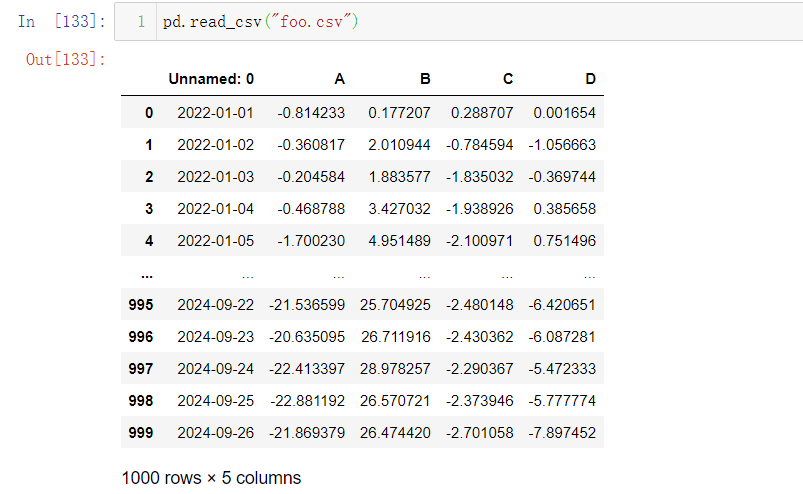803x494 pixels.
Task: Click column header A
Action: pos(340,79)
